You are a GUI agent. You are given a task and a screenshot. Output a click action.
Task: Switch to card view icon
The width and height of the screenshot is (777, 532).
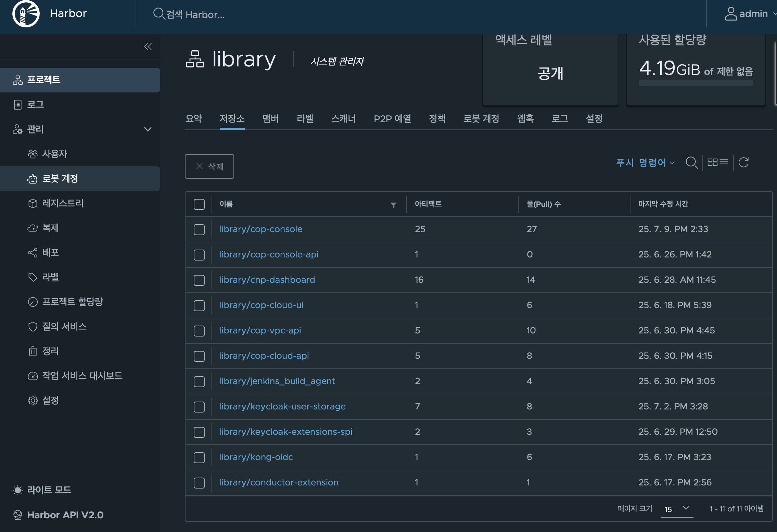click(713, 162)
